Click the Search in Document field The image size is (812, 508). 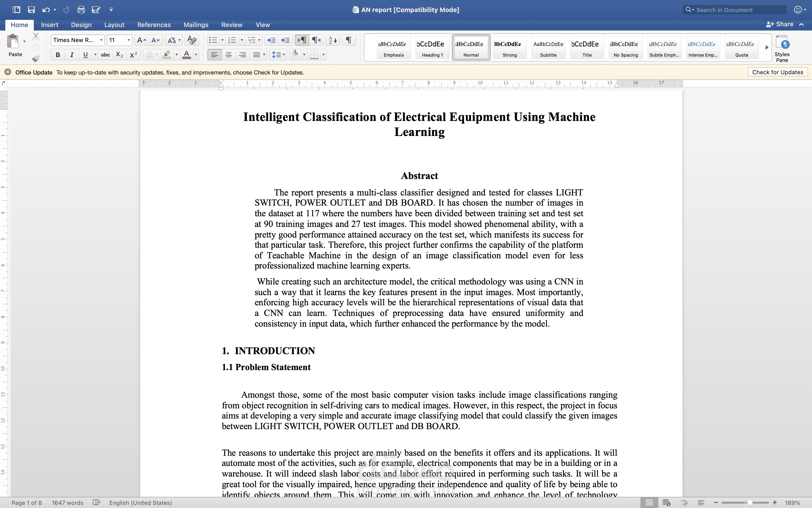[734, 10]
